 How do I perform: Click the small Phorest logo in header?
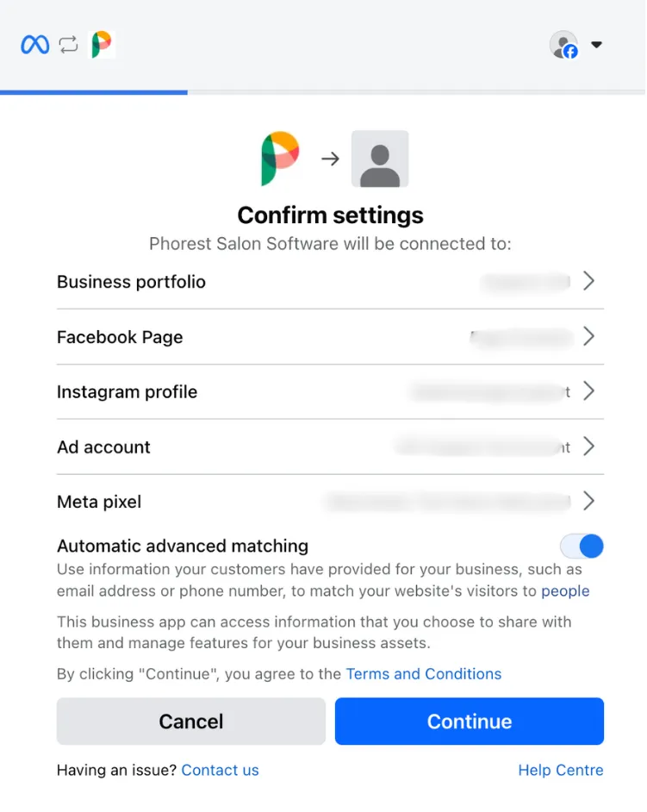(x=102, y=45)
